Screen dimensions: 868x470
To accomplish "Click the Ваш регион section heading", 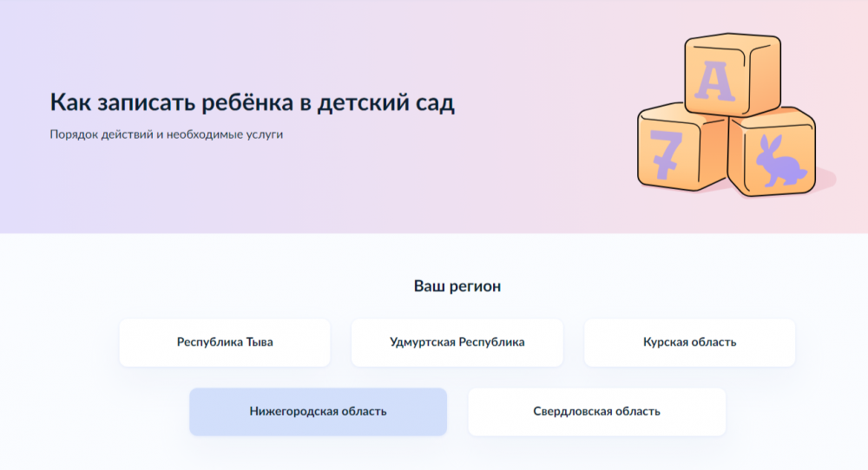I will click(x=457, y=286).
